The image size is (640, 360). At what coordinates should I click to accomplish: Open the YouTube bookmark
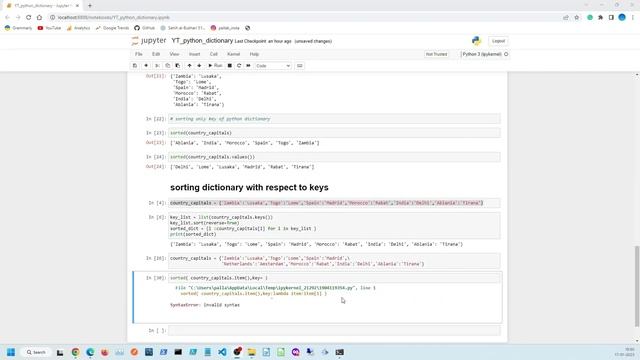(x=49, y=28)
